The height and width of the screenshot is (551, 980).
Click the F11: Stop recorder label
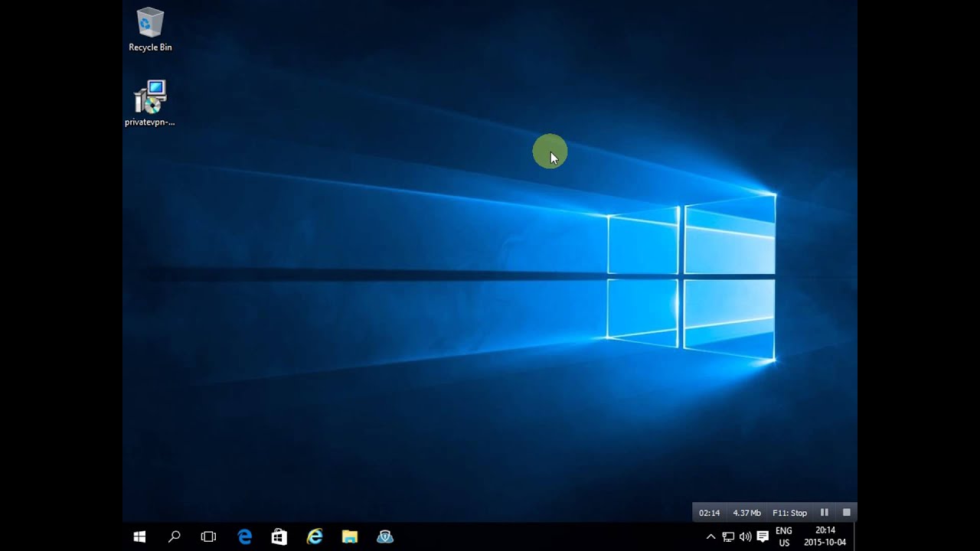pyautogui.click(x=790, y=513)
